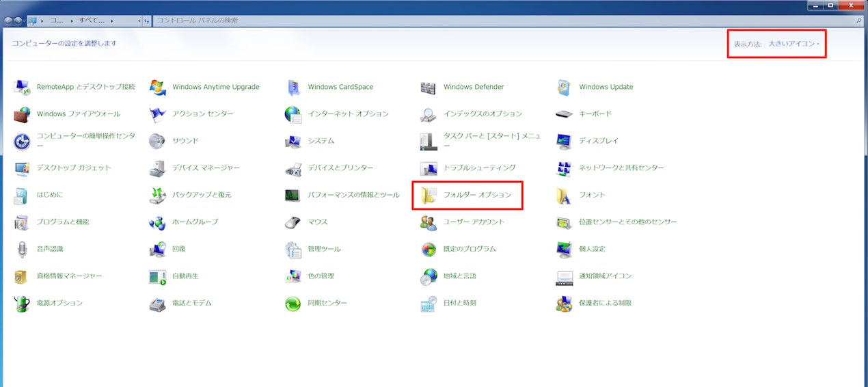This screenshot has height=387, width=868.
Task: Open ディスプレイ settings
Action: (x=599, y=141)
